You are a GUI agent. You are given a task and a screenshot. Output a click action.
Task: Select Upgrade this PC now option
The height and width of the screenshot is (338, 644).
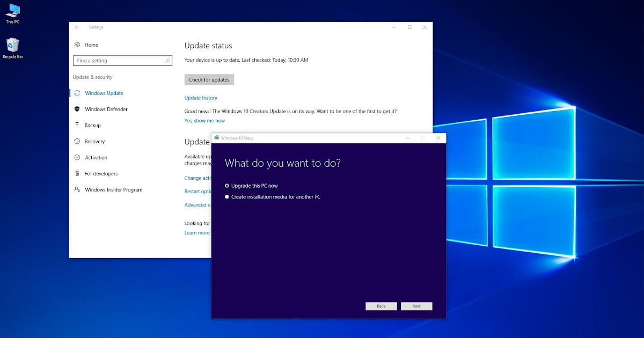pos(251,186)
